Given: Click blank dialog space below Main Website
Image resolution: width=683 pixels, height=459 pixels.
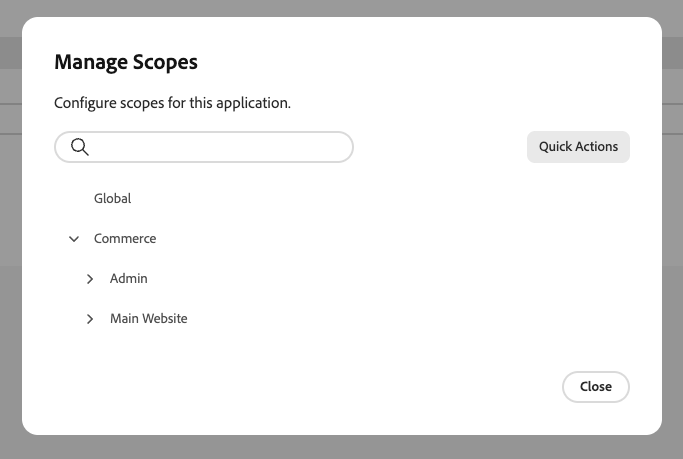Looking at the screenshot, I should pos(300,355).
